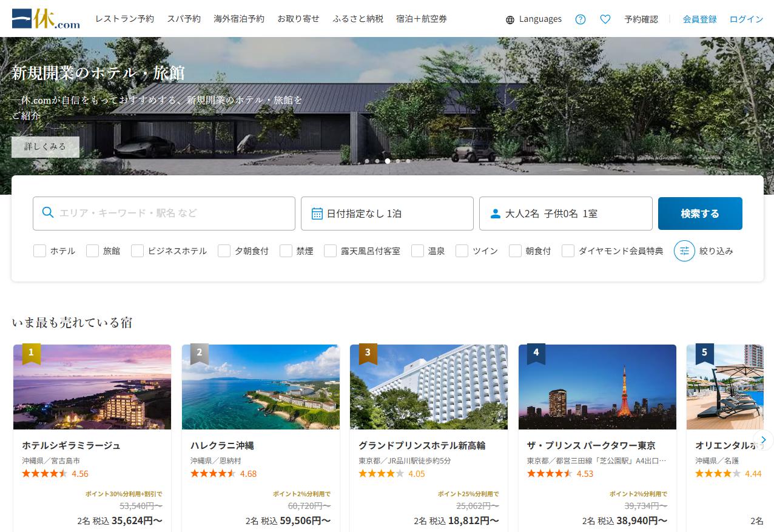Open 会員登録 link
This screenshot has width=774, height=532.
[x=699, y=19]
